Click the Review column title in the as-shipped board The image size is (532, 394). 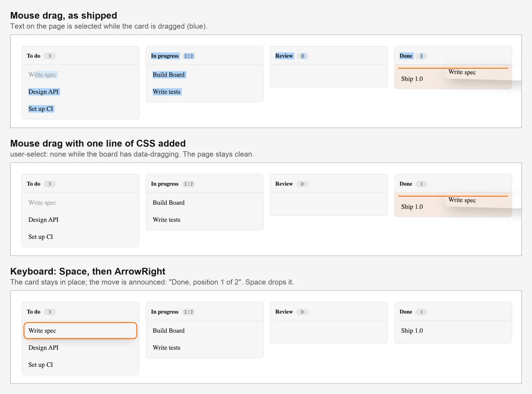tap(284, 56)
